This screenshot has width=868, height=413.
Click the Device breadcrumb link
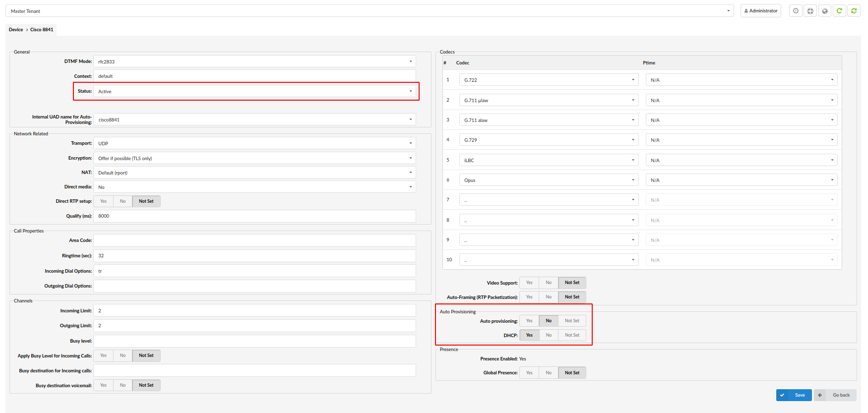pyautogui.click(x=16, y=30)
